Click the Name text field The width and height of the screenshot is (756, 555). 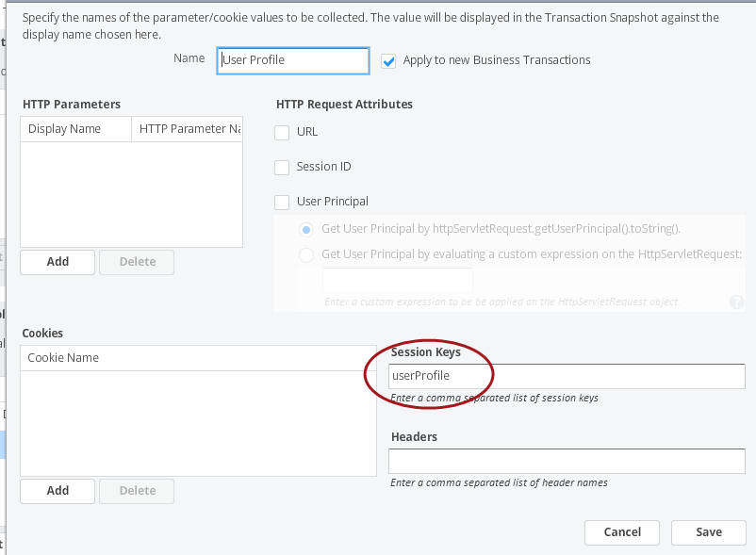tap(293, 60)
